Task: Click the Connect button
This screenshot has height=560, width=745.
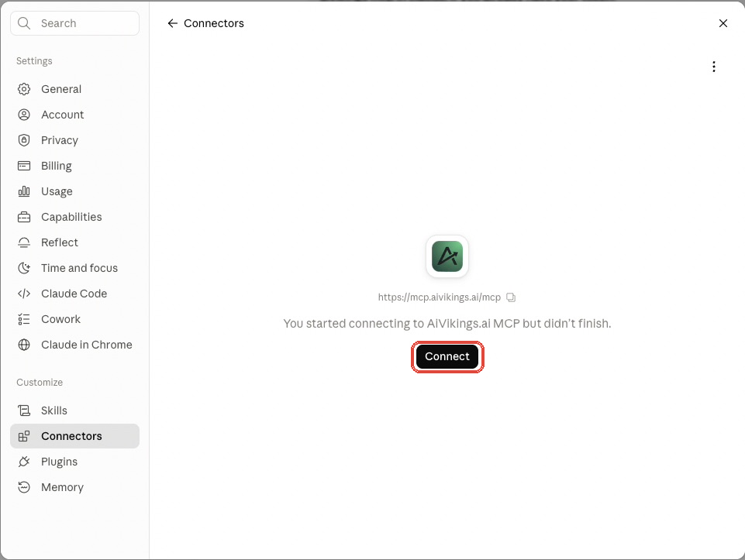Action: pos(447,356)
